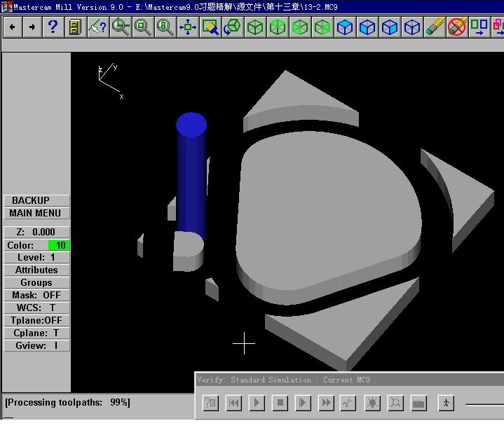Click the magnifier with clock toolbar icon
This screenshot has height=442, width=504.
(x=121, y=27)
